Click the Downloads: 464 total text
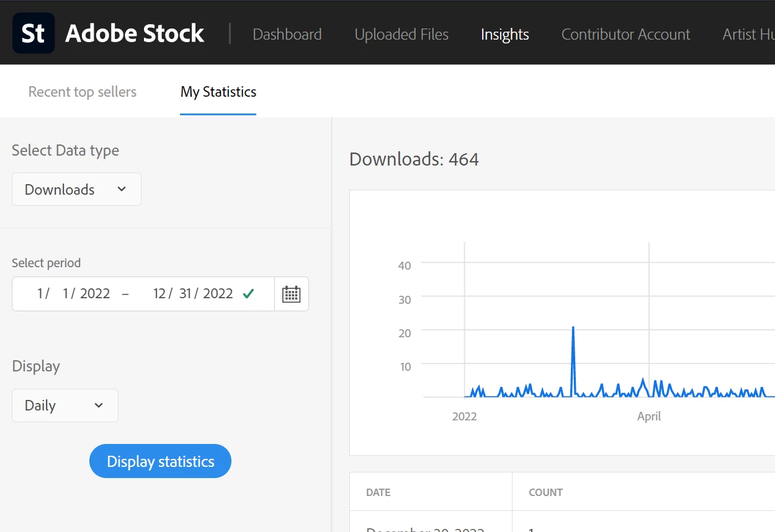 (x=414, y=159)
